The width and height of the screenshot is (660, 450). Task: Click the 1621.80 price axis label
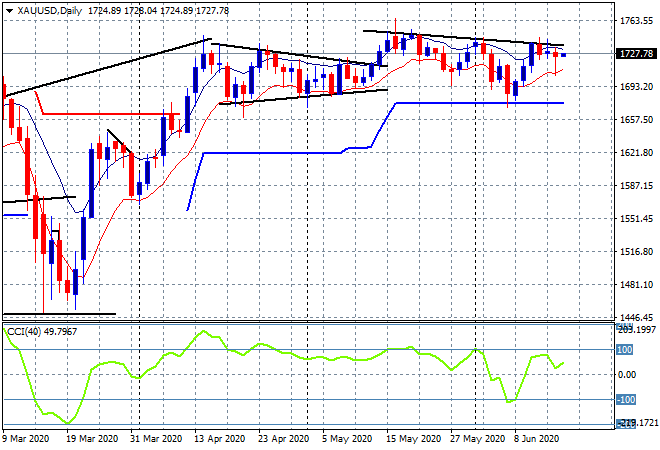637,153
